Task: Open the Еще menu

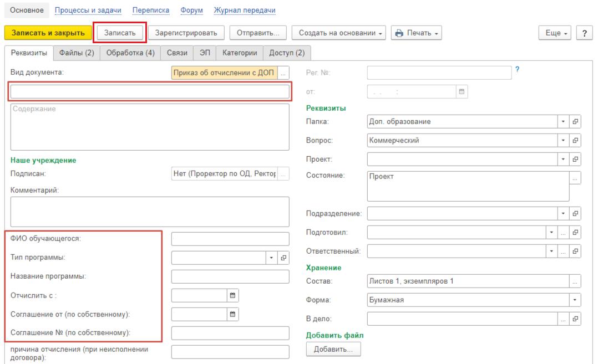Action: [x=556, y=33]
